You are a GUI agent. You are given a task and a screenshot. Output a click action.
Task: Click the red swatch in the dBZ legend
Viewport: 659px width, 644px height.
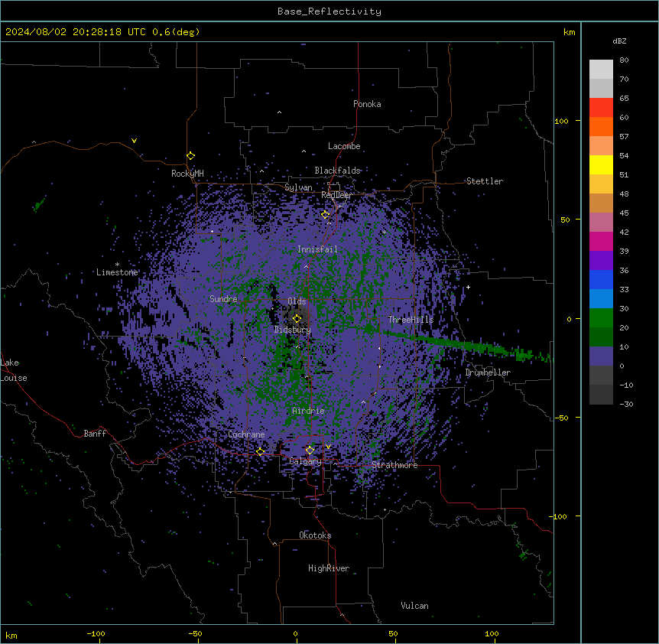point(601,108)
